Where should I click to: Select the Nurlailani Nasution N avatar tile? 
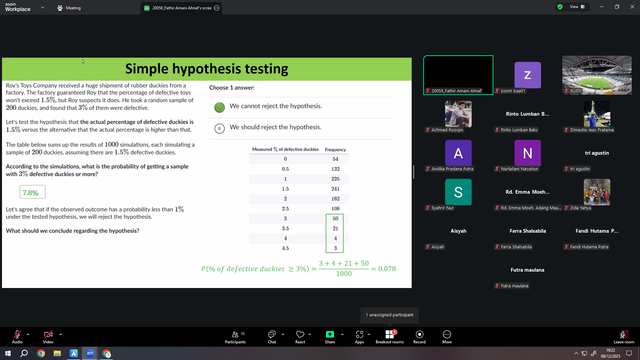(x=528, y=153)
